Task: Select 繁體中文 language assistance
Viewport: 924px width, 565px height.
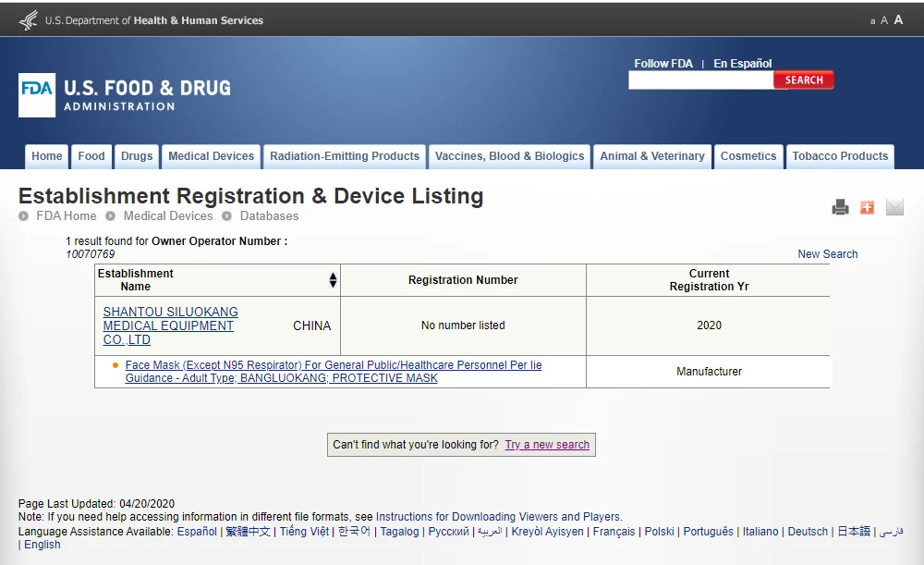Action: coord(248,532)
